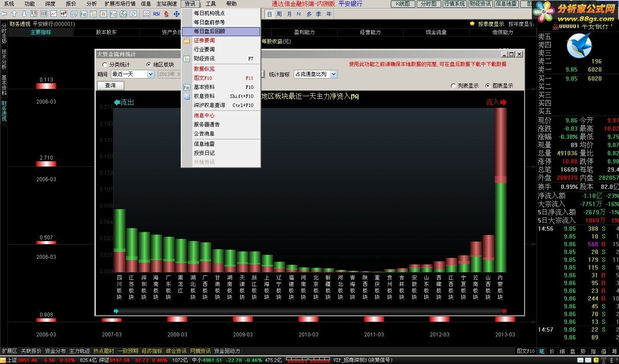Image resolution: width=619 pixels, height=364 pixels.
Task: Click the 内蒙板块 bar in chart
Action: tap(500, 190)
